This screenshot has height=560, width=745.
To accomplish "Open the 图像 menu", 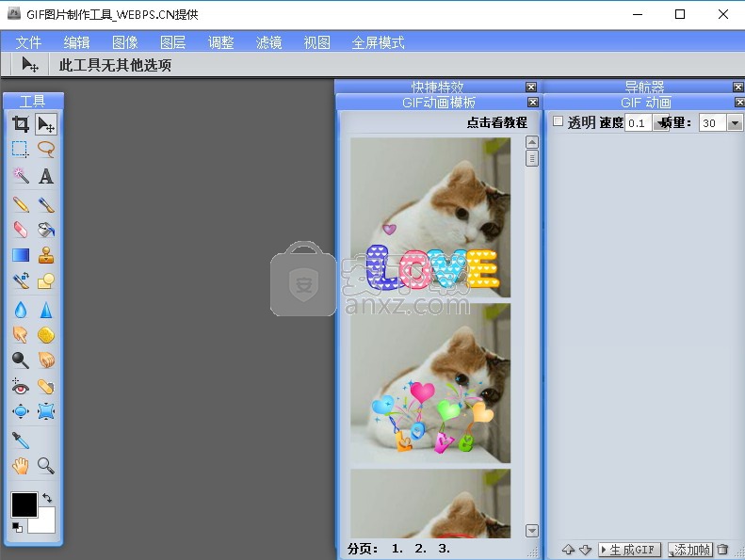I will click(125, 42).
